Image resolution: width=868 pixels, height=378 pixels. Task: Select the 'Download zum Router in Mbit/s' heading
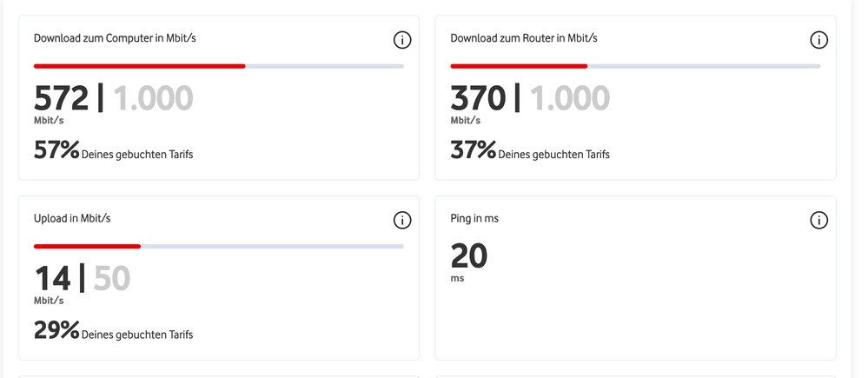(524, 38)
